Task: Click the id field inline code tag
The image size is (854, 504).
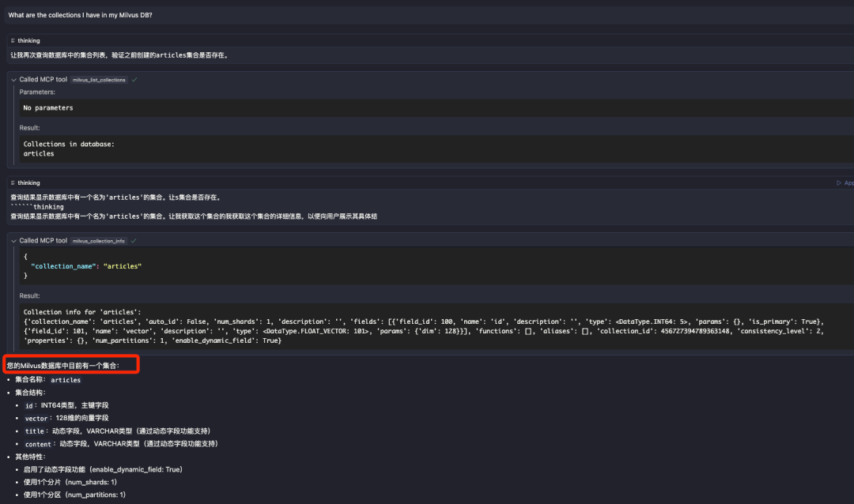Action: 29,405
